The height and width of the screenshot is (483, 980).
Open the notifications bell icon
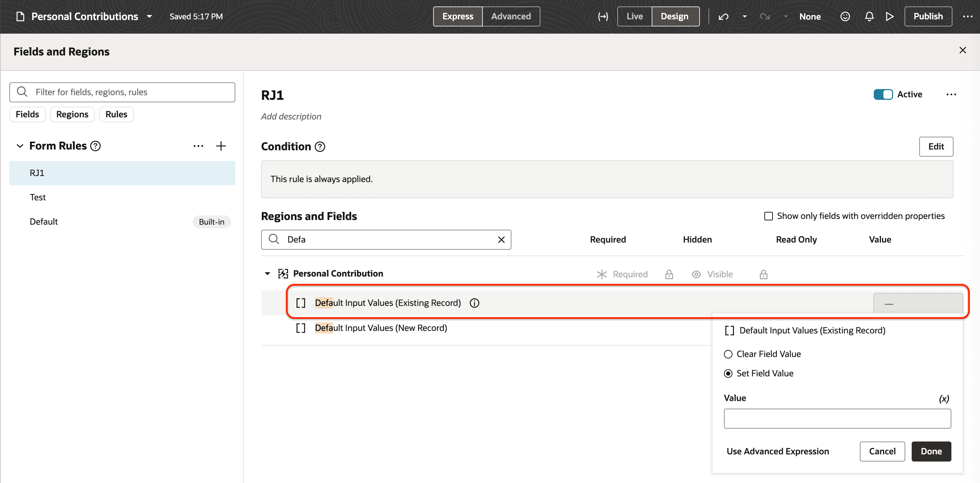[x=869, y=16]
